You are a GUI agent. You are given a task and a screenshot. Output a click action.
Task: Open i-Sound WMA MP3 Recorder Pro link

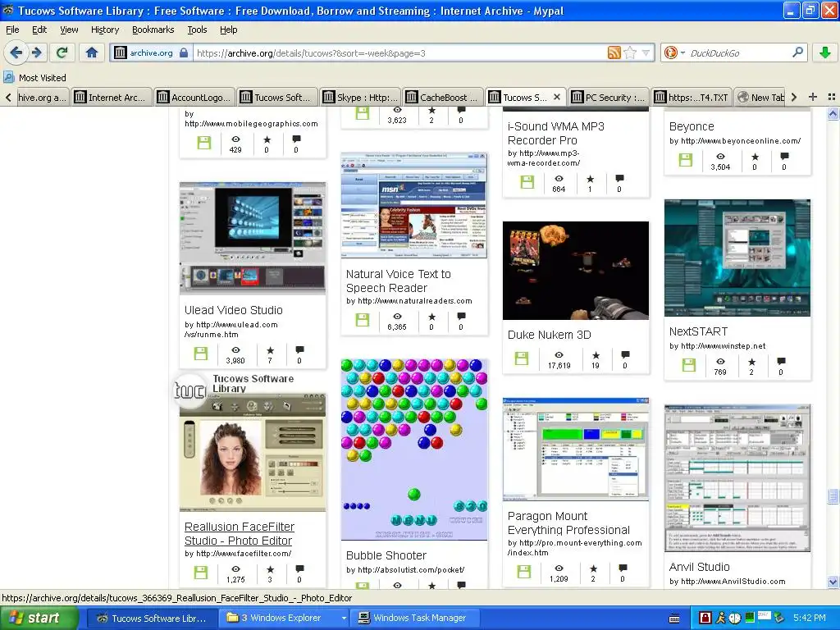[x=556, y=134]
